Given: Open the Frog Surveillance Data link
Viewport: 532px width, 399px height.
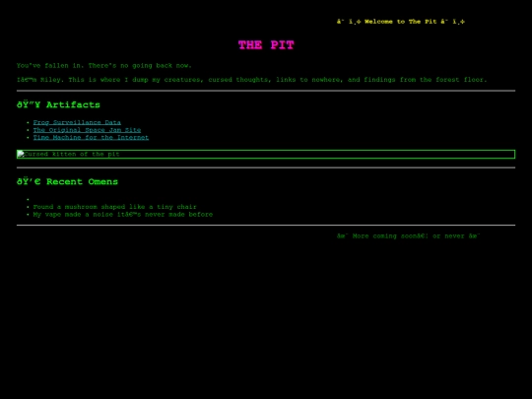Looking at the screenshot, I should [x=77, y=122].
